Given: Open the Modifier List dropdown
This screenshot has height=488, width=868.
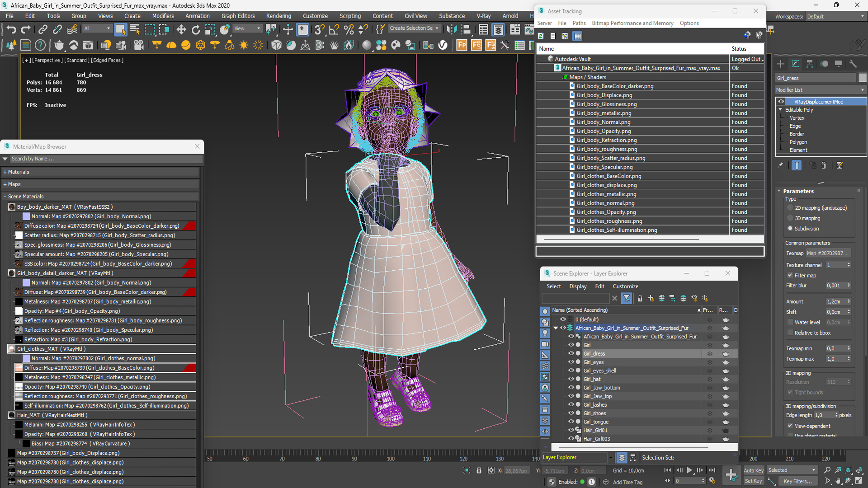Looking at the screenshot, I should [x=821, y=90].
